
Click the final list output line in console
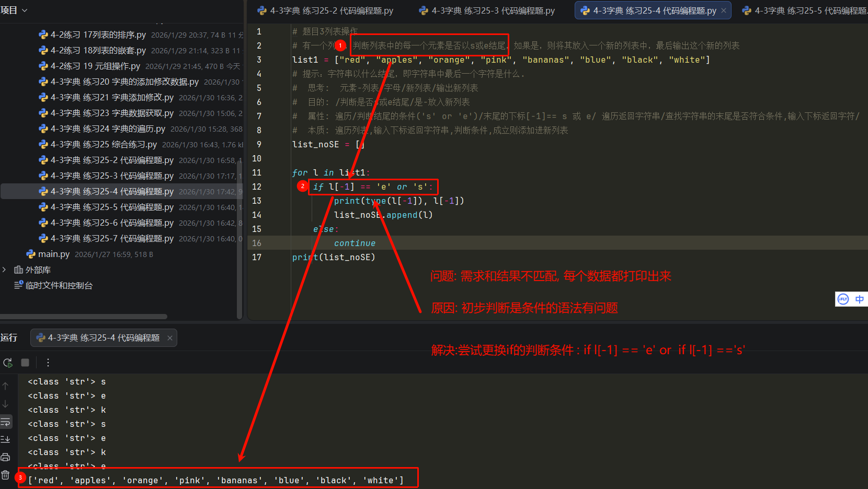pyautogui.click(x=216, y=480)
